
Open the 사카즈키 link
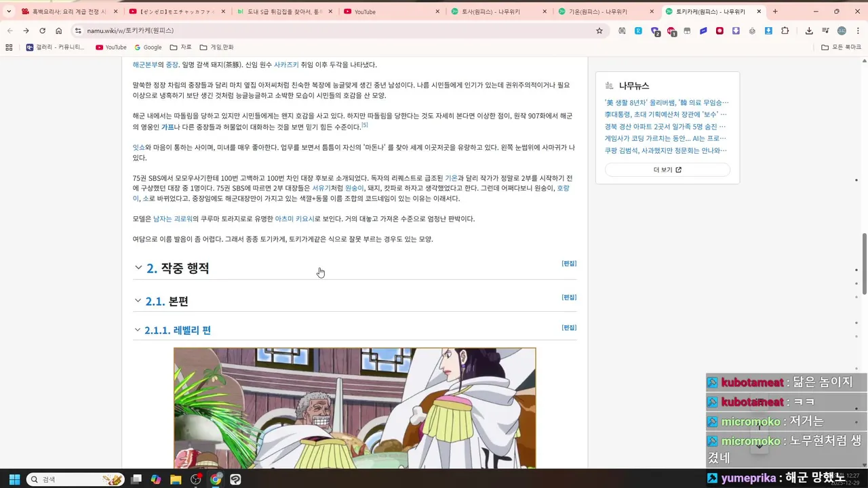click(x=286, y=65)
